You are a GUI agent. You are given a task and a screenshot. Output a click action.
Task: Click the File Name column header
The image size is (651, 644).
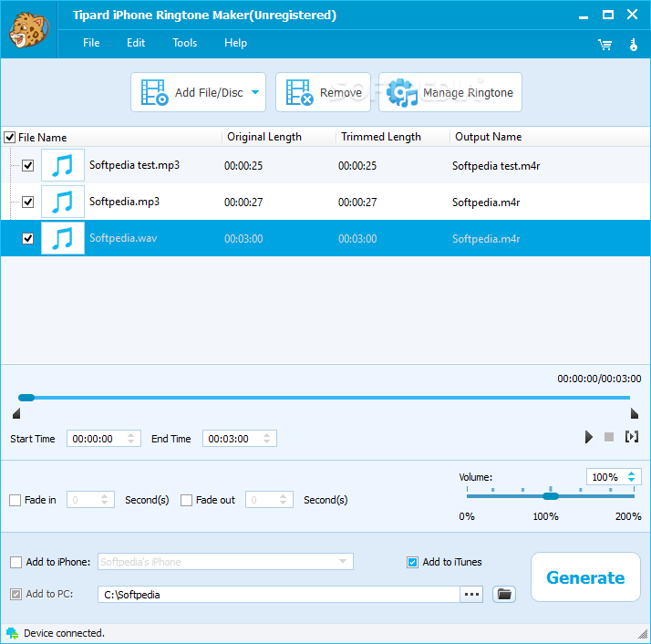tap(42, 138)
